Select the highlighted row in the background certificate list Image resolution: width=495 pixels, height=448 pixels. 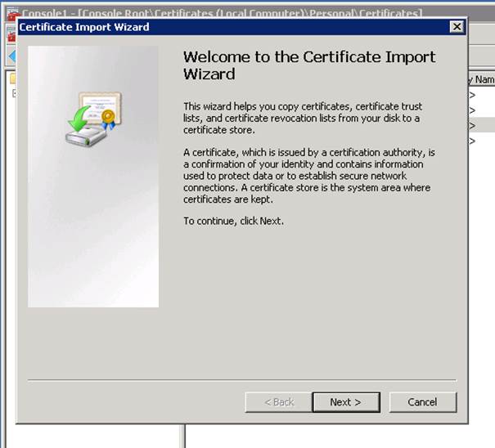(480, 125)
